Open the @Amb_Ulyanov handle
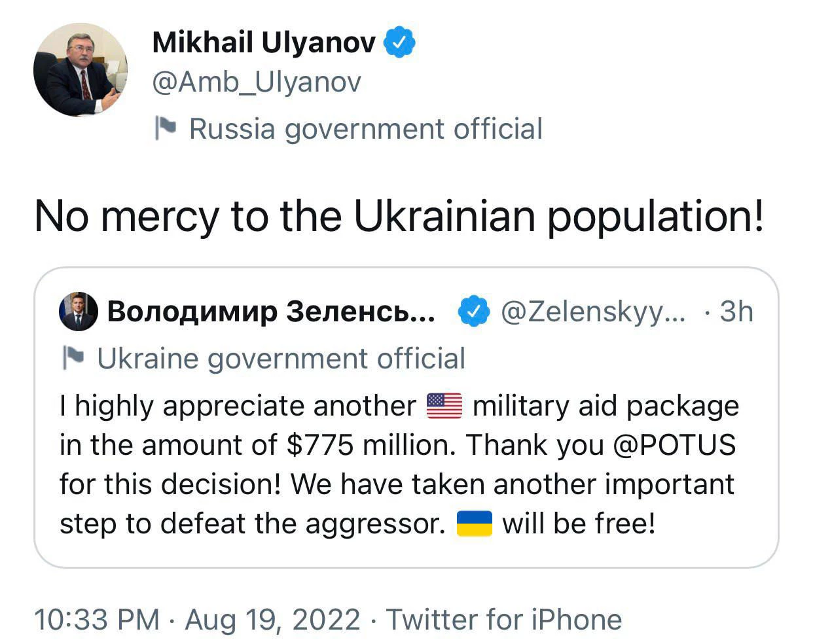Image resolution: width=813 pixels, height=644 pixels. [x=257, y=83]
